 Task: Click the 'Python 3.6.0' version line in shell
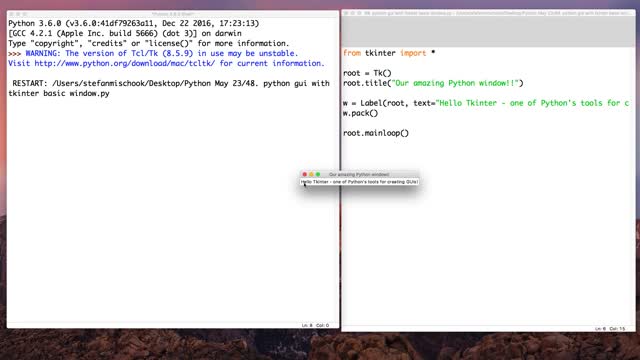pos(133,23)
